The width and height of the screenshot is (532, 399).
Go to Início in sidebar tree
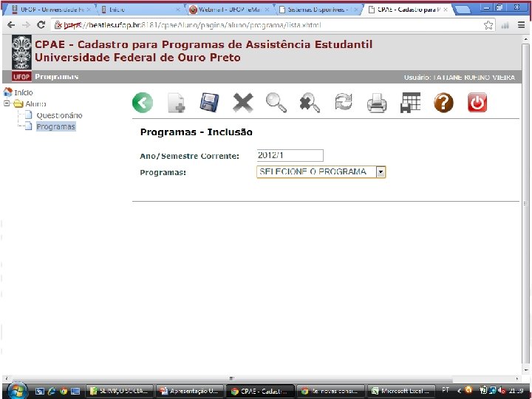click(x=23, y=92)
